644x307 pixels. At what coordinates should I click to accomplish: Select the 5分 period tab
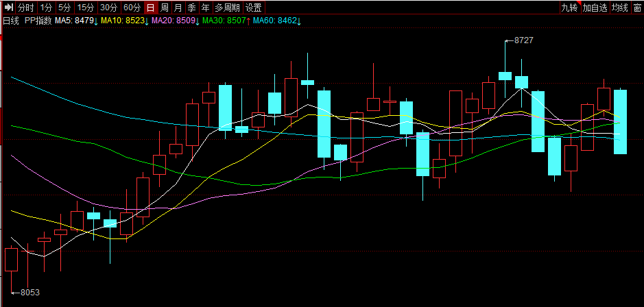coord(65,7)
